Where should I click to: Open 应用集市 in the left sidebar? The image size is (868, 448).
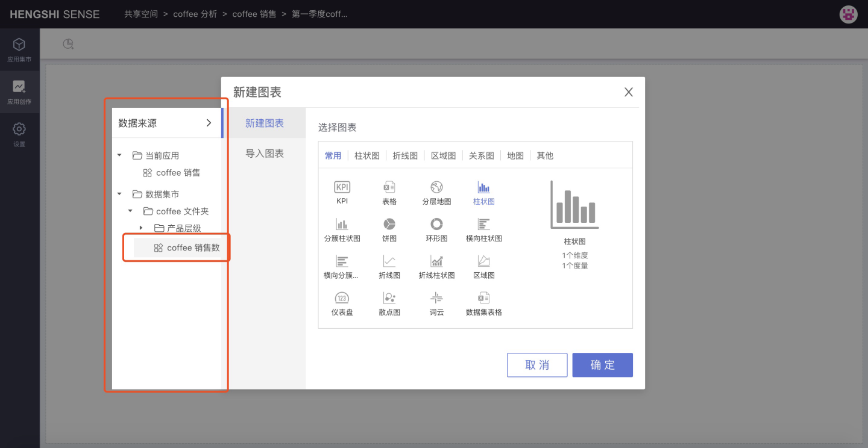[19, 50]
